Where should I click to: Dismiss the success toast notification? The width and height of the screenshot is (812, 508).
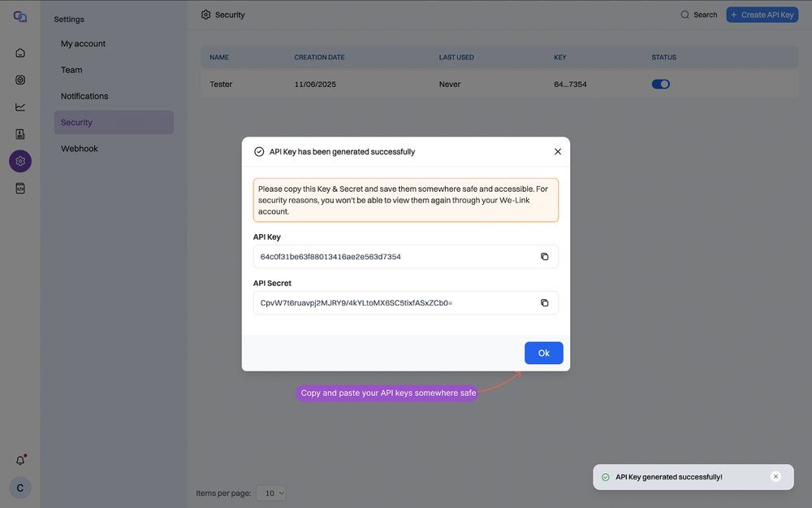775,477
